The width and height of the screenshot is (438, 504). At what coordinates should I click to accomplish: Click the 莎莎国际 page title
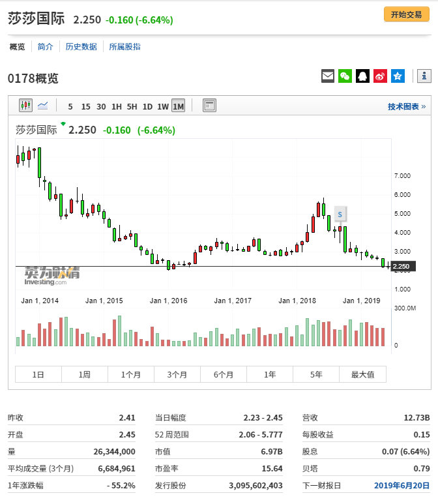pos(36,19)
